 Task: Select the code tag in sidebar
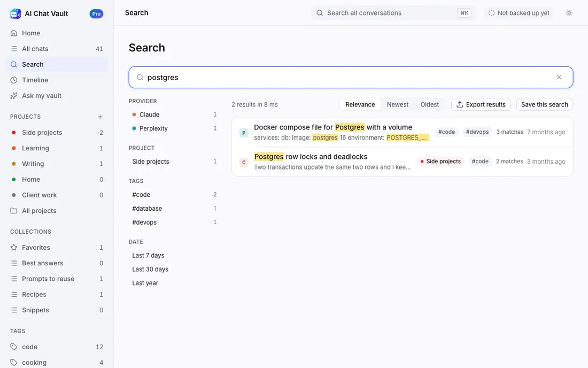(57, 347)
